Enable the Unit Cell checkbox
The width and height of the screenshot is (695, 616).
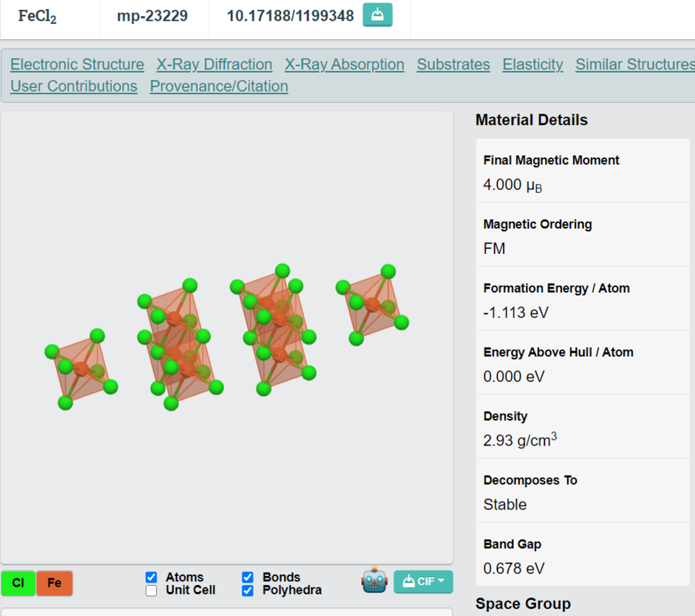151,591
